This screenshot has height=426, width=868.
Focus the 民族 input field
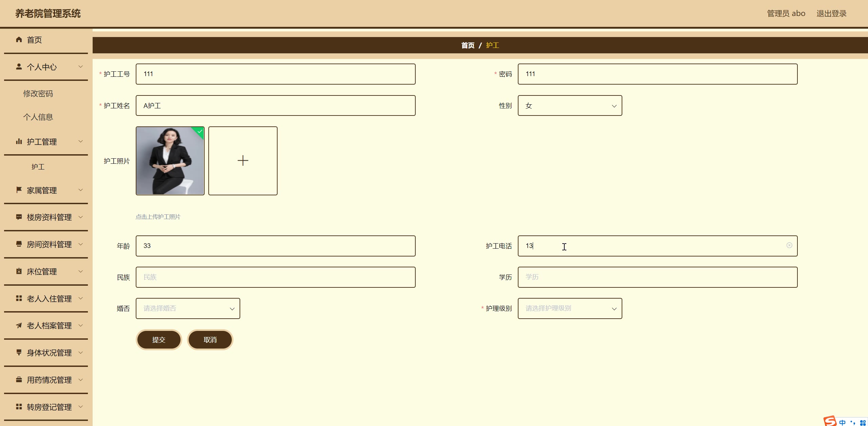[x=276, y=277]
